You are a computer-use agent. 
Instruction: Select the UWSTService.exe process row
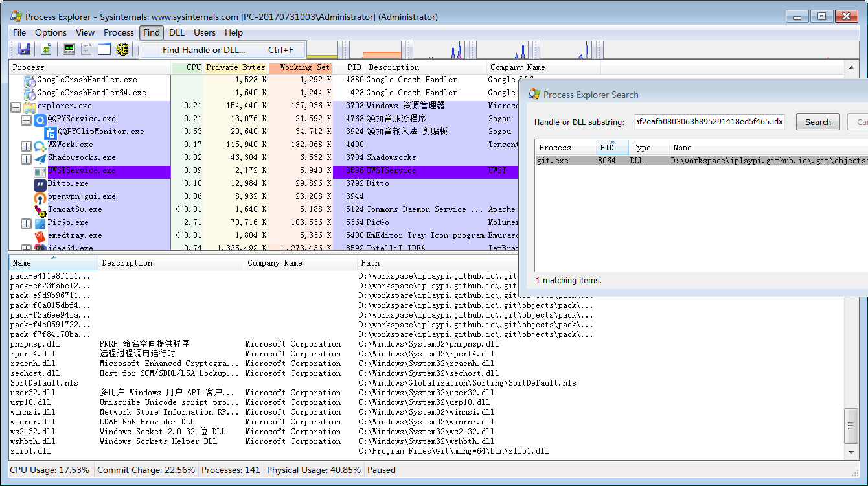point(264,171)
